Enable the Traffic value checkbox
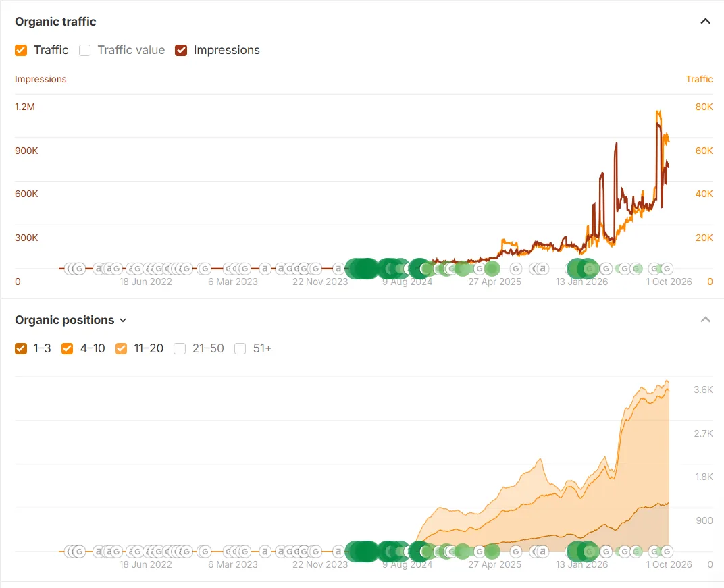Image resolution: width=724 pixels, height=588 pixels. [84, 51]
